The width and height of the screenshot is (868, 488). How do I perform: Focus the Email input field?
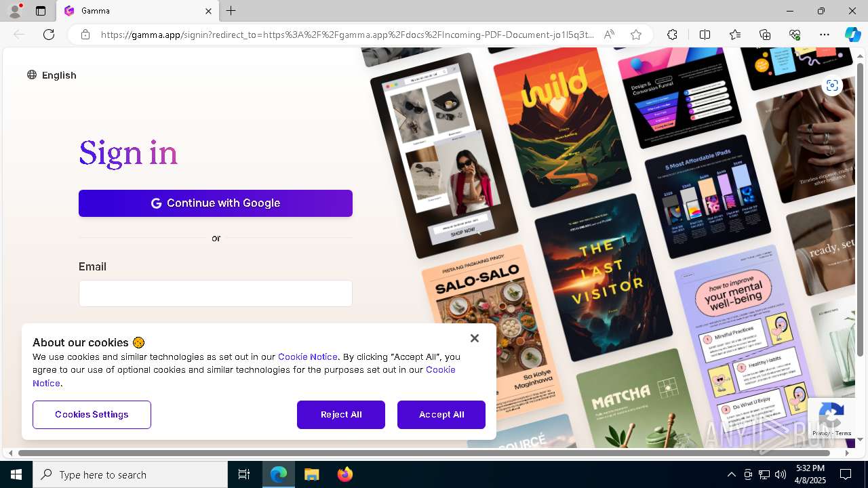216,293
